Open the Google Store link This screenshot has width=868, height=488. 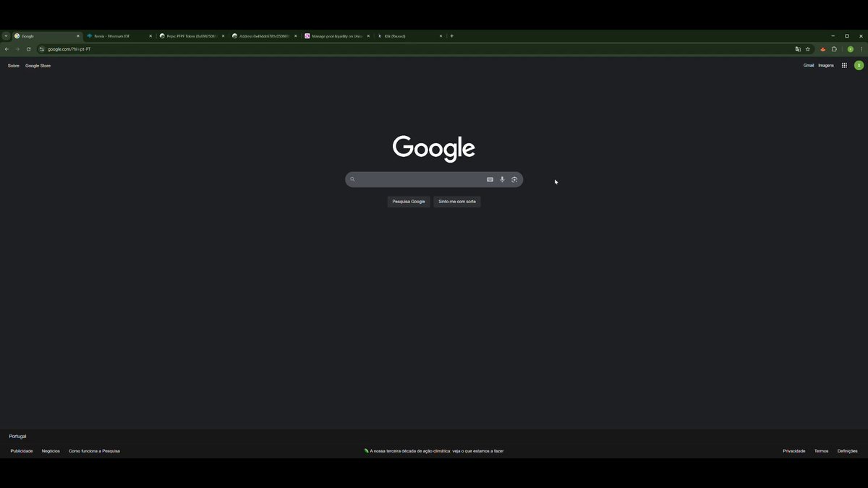click(x=38, y=66)
